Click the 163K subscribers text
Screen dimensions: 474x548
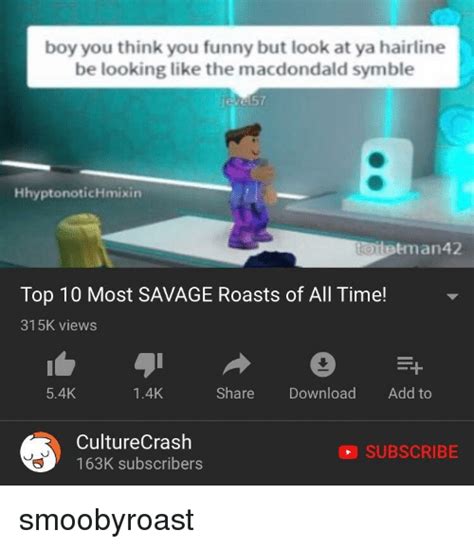139,464
